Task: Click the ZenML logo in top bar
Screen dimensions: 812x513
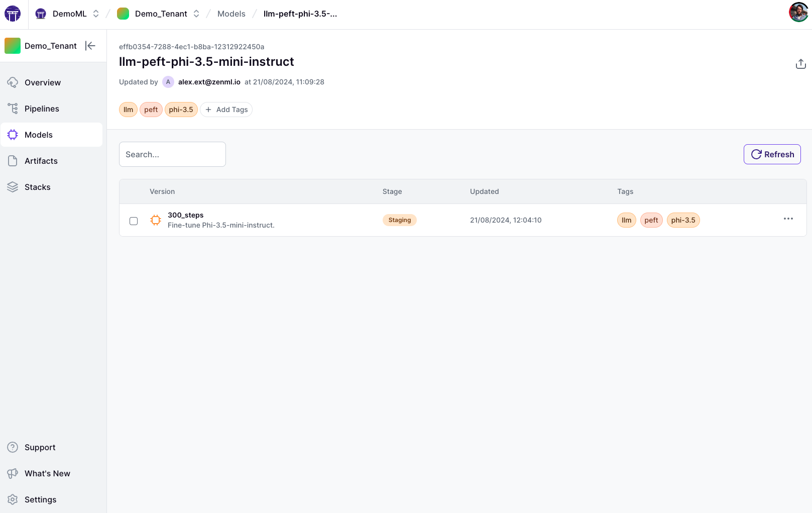Action: click(12, 14)
